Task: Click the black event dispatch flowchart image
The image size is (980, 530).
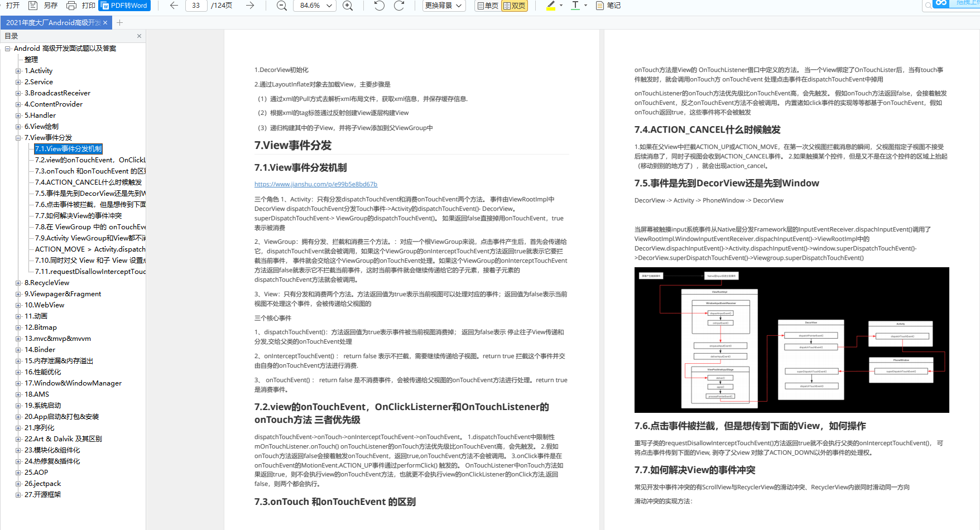Action: tap(791, 340)
